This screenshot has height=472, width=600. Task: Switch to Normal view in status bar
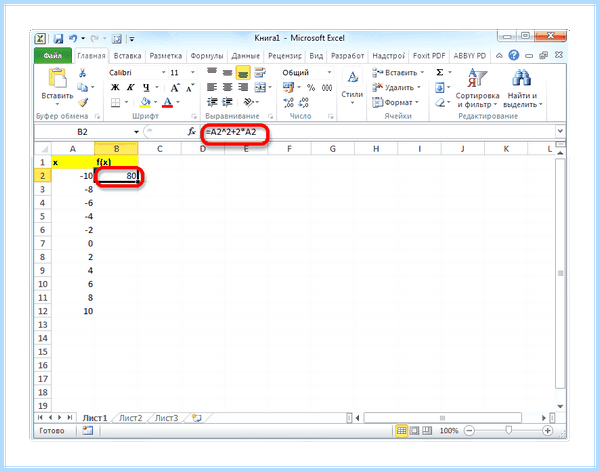(401, 431)
